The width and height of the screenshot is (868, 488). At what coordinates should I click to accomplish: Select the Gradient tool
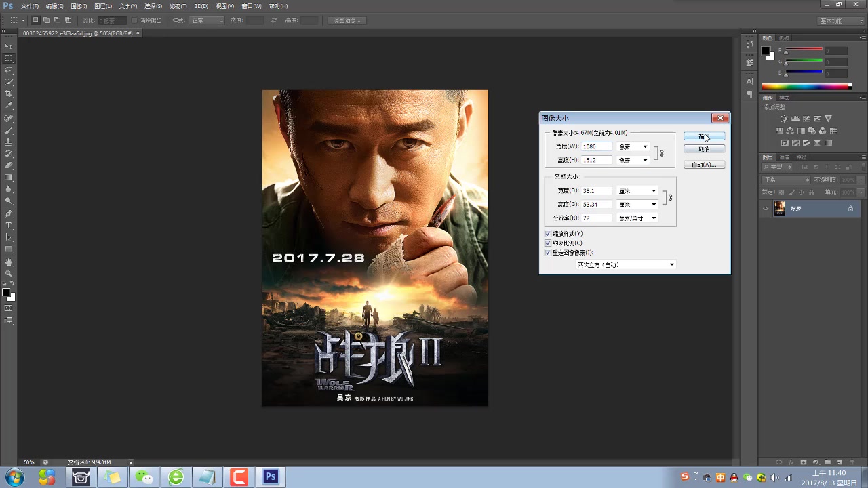[9, 178]
